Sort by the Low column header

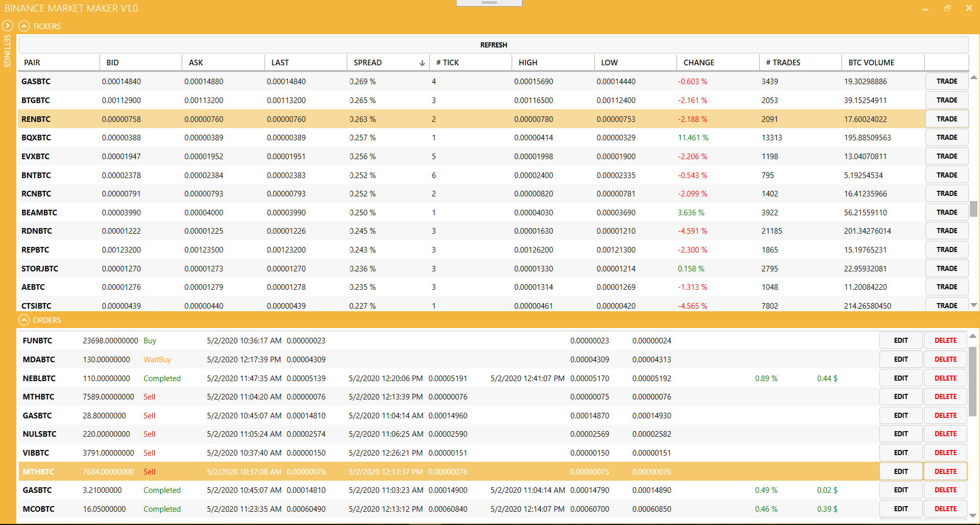(636, 62)
